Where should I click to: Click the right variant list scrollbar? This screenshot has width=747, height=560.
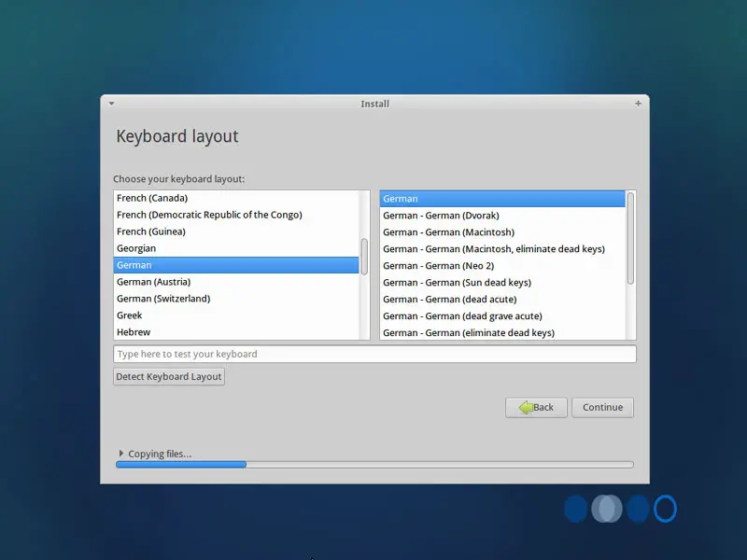[631, 238]
